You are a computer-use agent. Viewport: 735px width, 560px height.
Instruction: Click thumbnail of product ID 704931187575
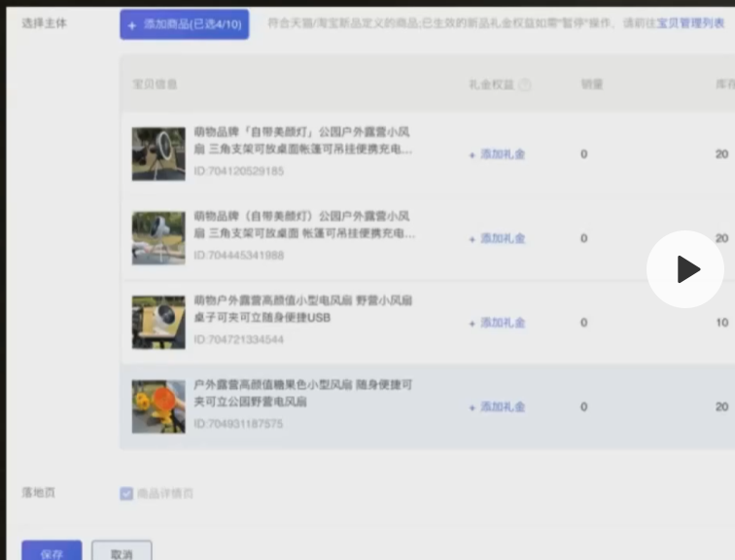[x=158, y=406]
